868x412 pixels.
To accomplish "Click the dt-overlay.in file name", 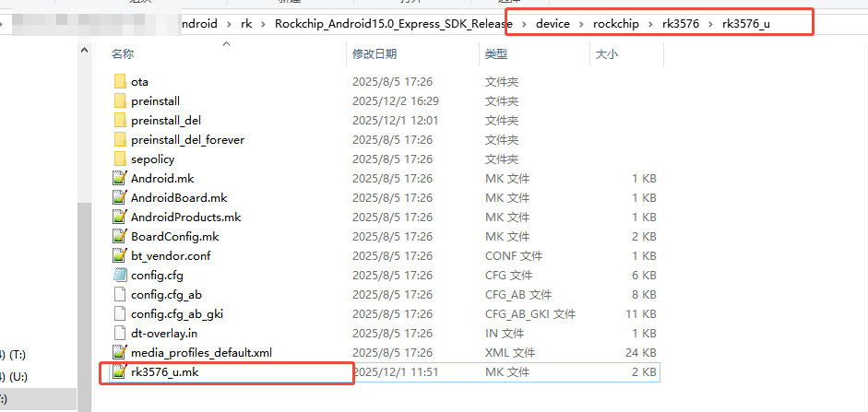I will pos(164,334).
